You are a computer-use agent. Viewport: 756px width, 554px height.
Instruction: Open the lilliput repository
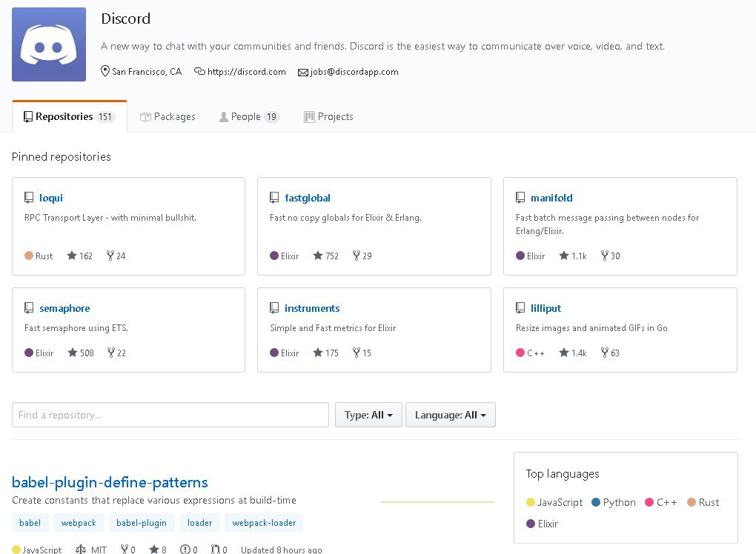pyautogui.click(x=546, y=308)
